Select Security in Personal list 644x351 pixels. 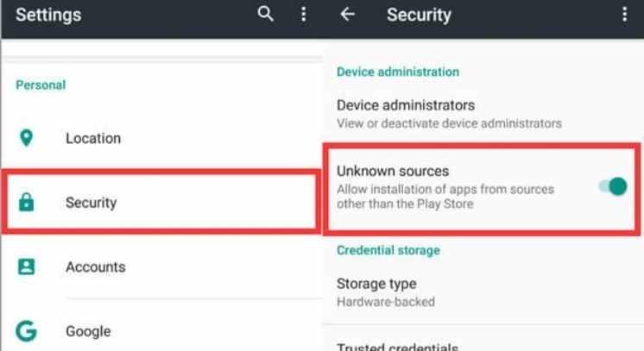pyautogui.click(x=161, y=202)
